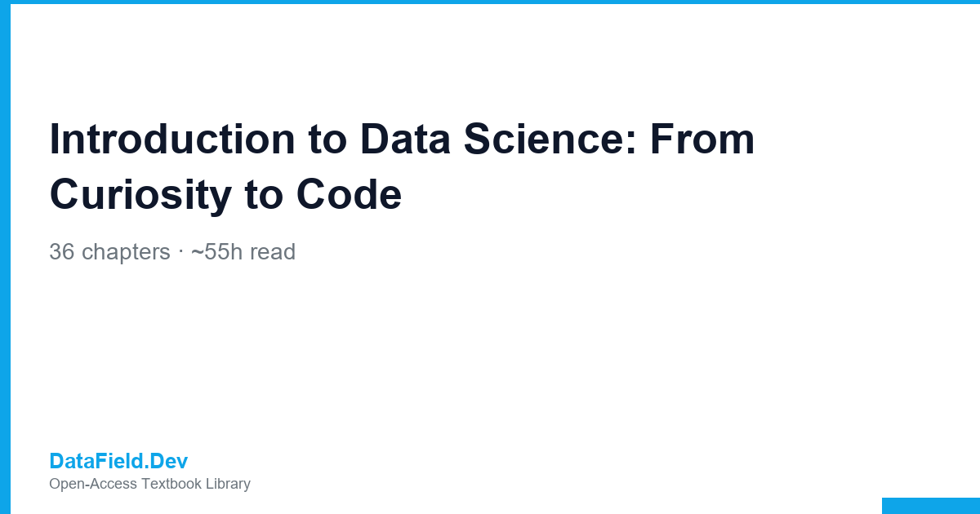The height and width of the screenshot is (514, 980).
Task: Click the word "From" in the title
Action: [702, 139]
